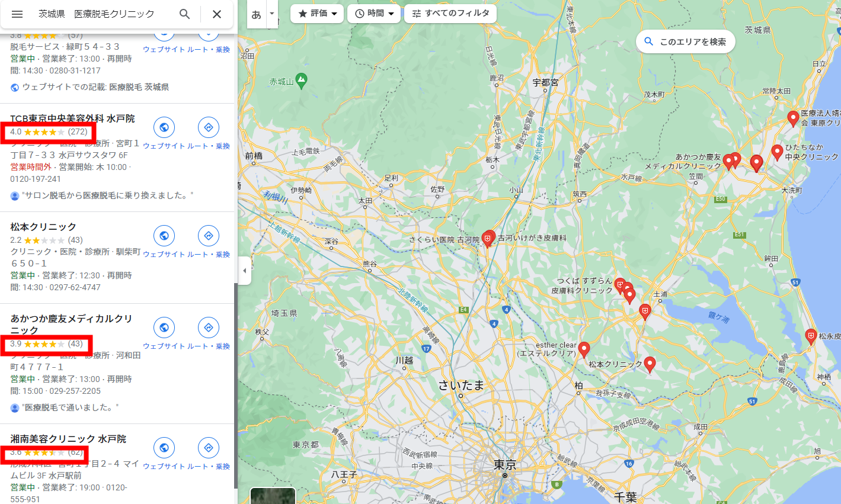Open あかつか慶友メディカルクリニック listing title in results
Viewport: 841px width, 504px height.
pos(71,325)
